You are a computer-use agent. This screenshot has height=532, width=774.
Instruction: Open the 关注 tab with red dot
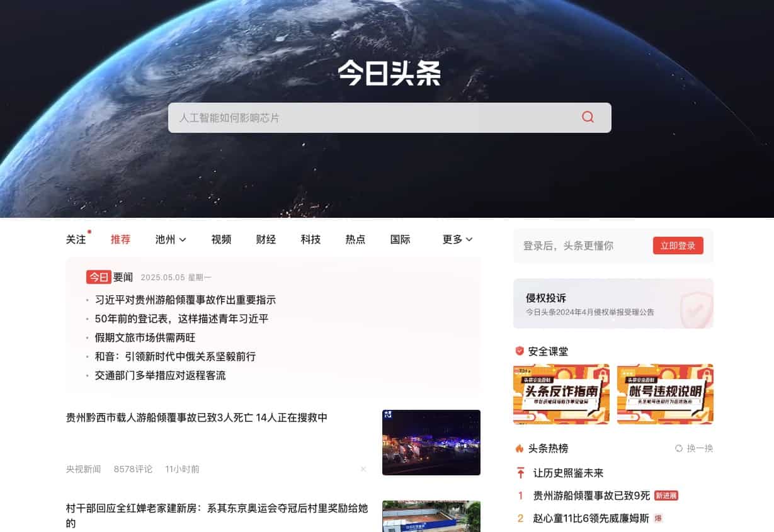76,239
